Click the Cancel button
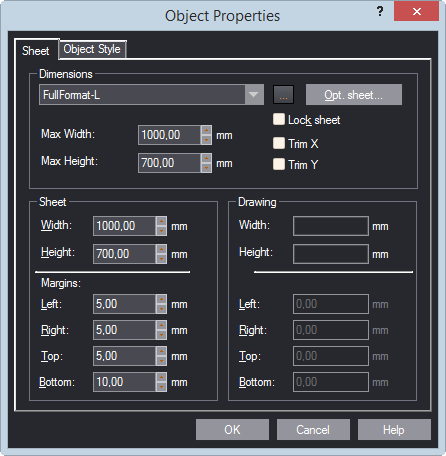Image resolution: width=446 pixels, height=456 pixels. (x=313, y=430)
